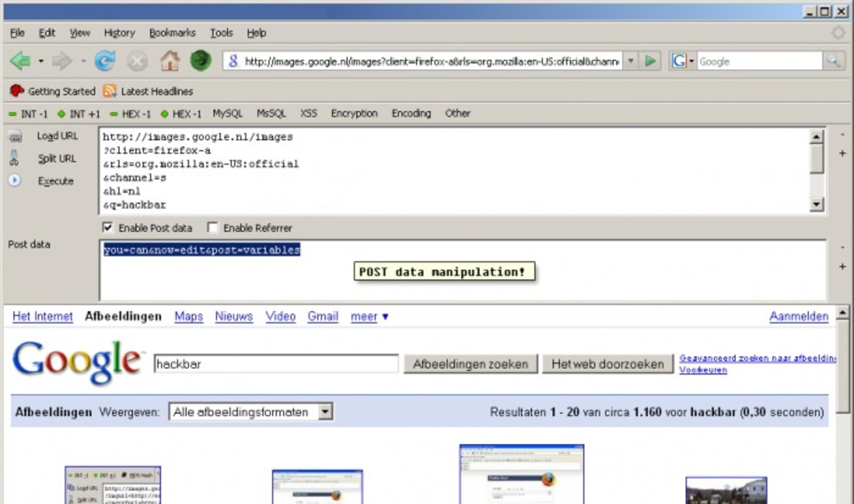Click the Het web doorzoeken button
The height and width of the screenshot is (504, 854).
pos(608,364)
